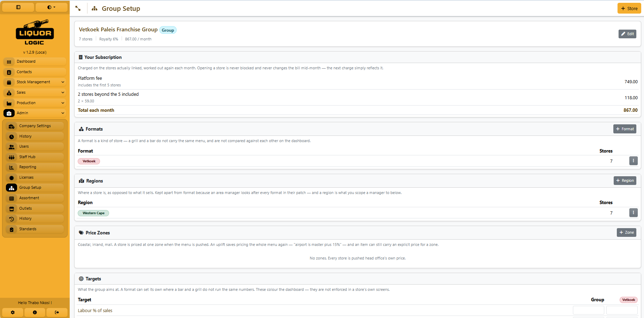Edit the Vetkoek Paleis Franchise Group
Screen dimensions: 644x318
click(x=627, y=34)
